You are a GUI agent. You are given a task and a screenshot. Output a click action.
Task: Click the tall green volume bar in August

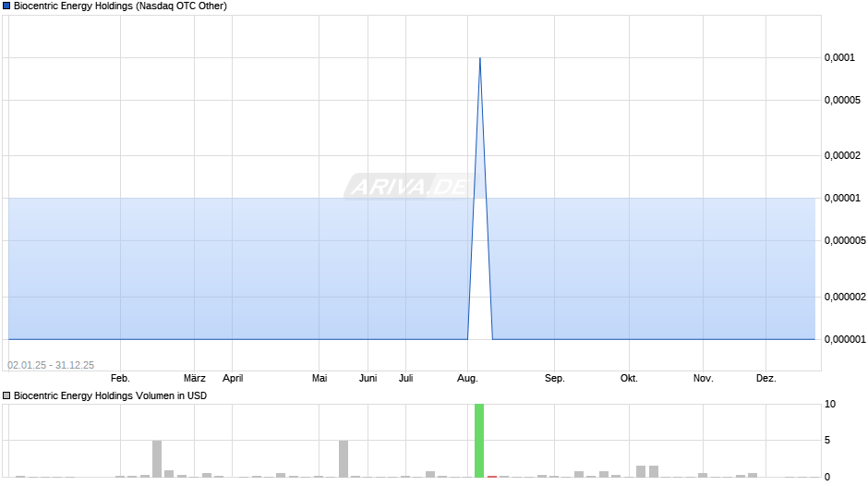(x=479, y=440)
